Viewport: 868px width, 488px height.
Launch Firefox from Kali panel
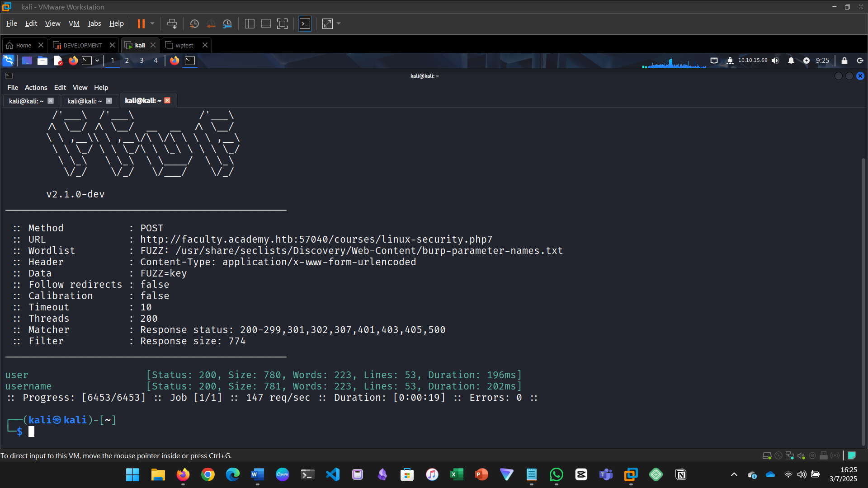pos(73,61)
